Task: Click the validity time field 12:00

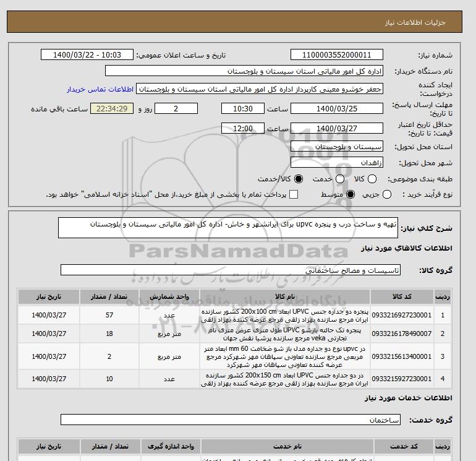Action: pos(243,129)
